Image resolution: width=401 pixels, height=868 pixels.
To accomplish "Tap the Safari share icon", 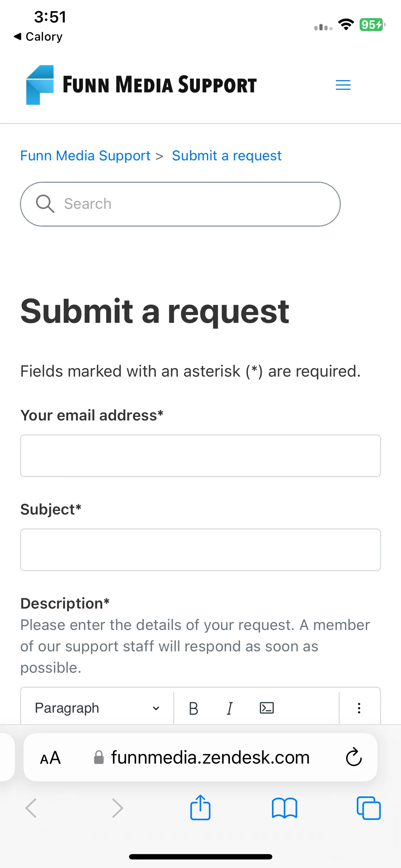I will tap(200, 807).
